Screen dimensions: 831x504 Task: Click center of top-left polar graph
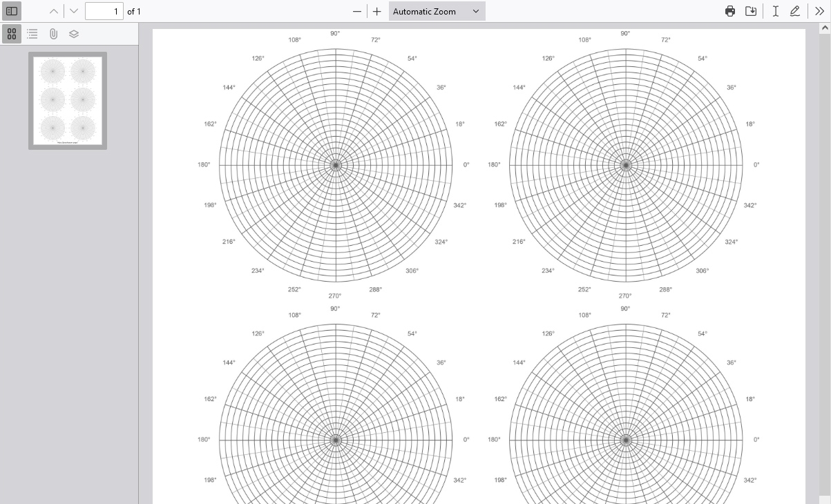point(336,165)
